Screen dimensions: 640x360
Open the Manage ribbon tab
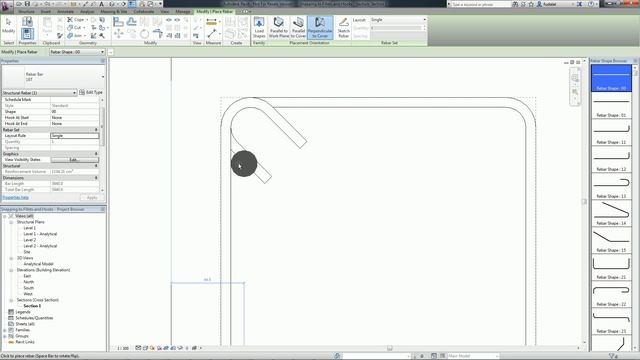pos(183,12)
